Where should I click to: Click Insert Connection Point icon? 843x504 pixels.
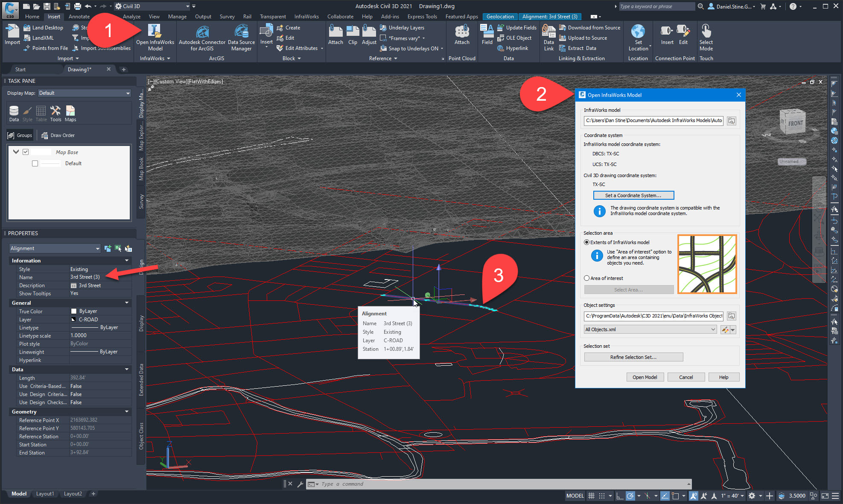point(667,35)
